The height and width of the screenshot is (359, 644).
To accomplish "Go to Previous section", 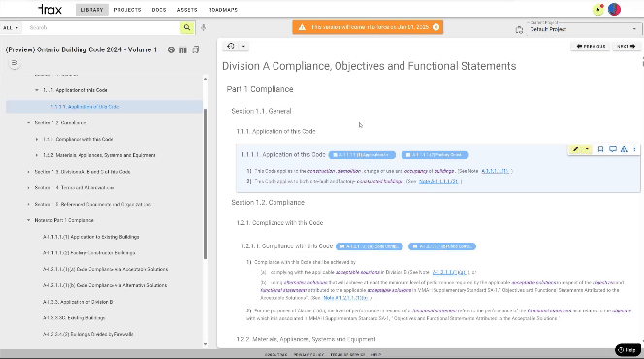I will click(591, 46).
